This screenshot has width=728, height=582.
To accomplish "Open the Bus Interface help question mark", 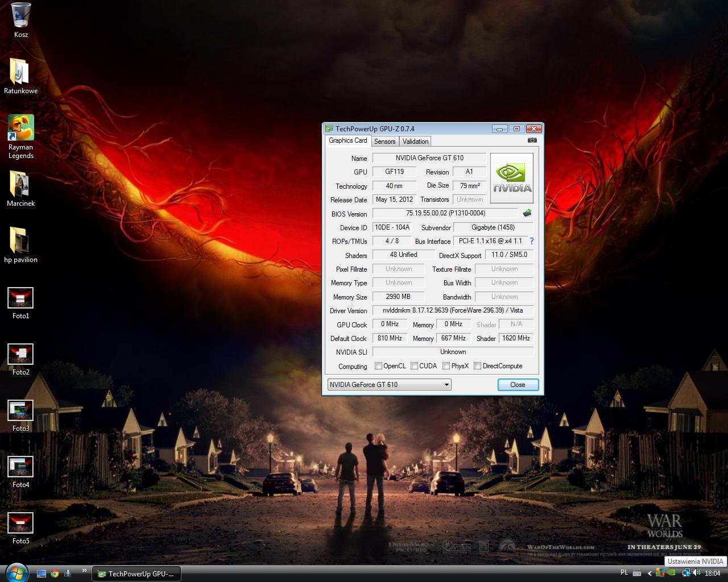I will (x=532, y=241).
